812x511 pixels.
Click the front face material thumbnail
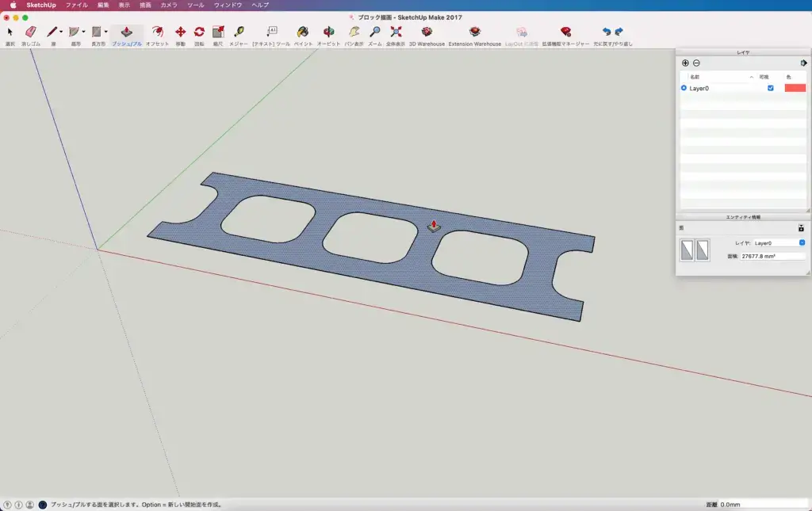tap(687, 250)
